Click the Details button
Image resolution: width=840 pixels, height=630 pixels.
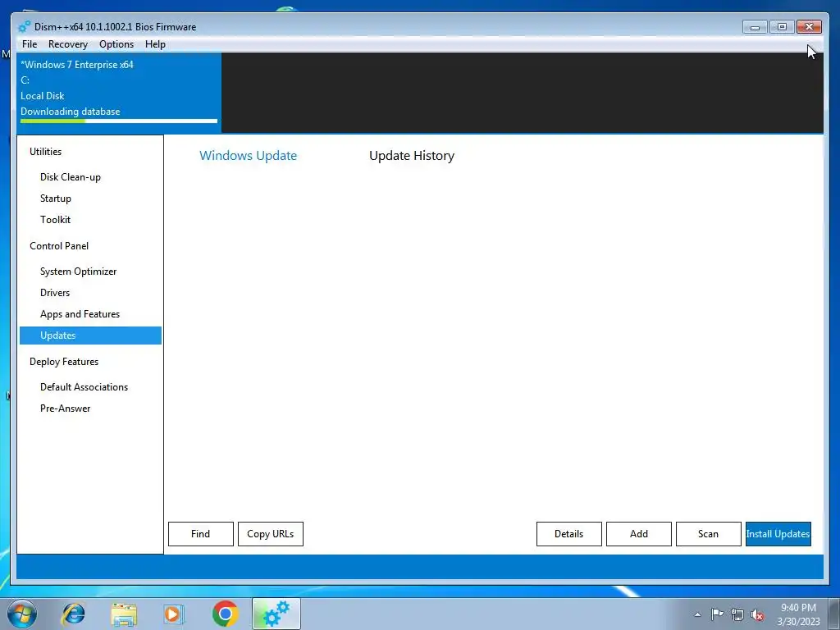coord(569,534)
